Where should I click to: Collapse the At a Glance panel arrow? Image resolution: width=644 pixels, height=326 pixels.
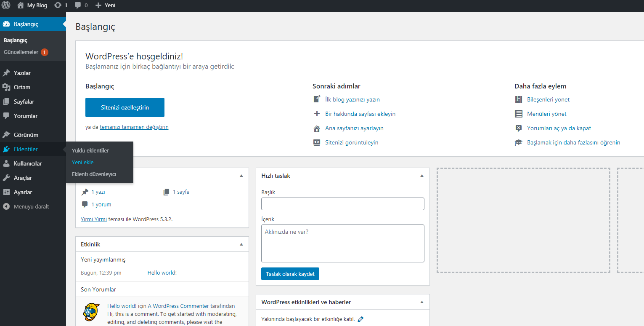tap(241, 176)
